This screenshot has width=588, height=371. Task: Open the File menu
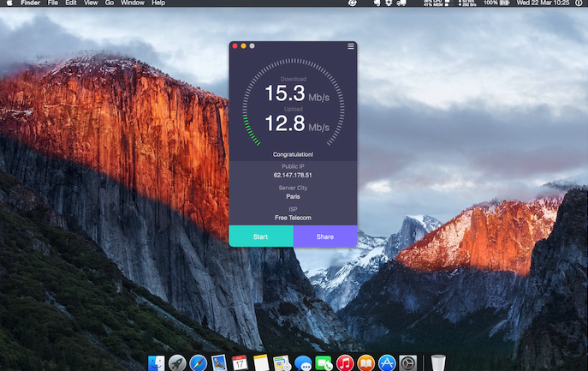[53, 3]
